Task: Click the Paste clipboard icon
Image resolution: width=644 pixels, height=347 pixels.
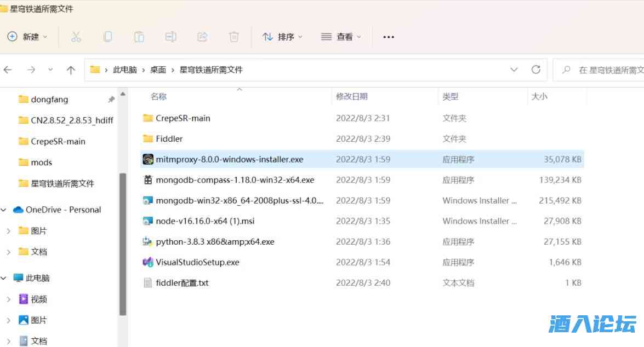Action: point(139,37)
